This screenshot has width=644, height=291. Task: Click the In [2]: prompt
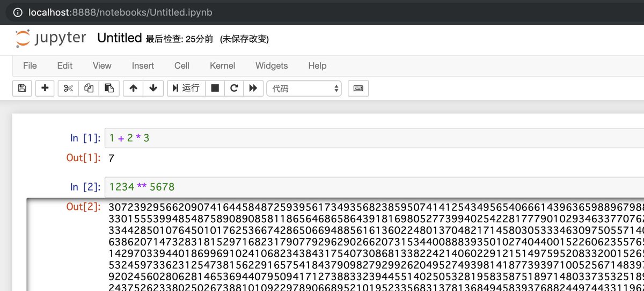[x=85, y=187]
